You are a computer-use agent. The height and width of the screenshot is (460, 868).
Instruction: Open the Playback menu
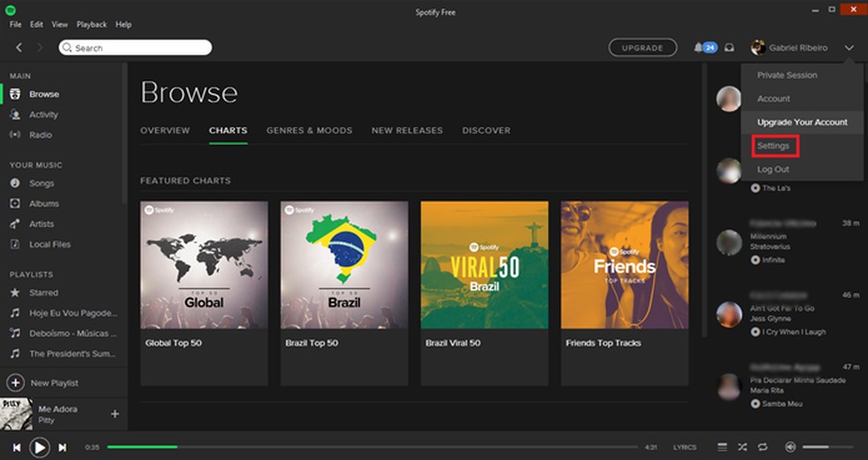click(x=92, y=25)
